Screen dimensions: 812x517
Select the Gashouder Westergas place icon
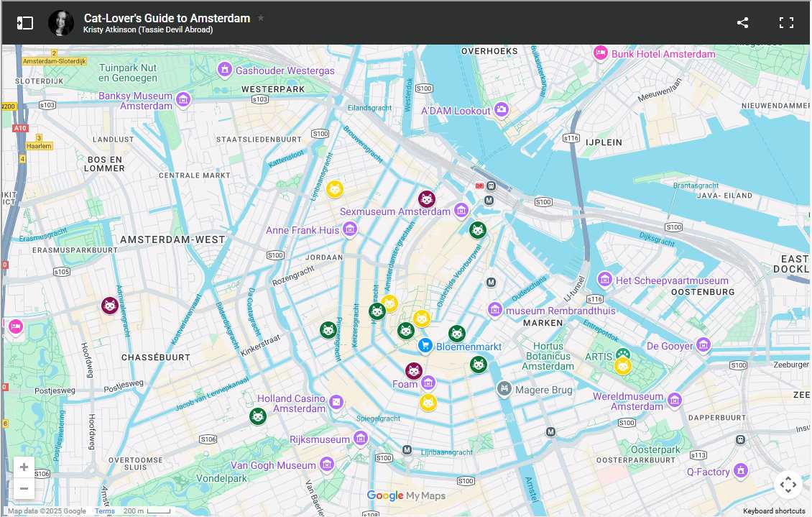224,70
